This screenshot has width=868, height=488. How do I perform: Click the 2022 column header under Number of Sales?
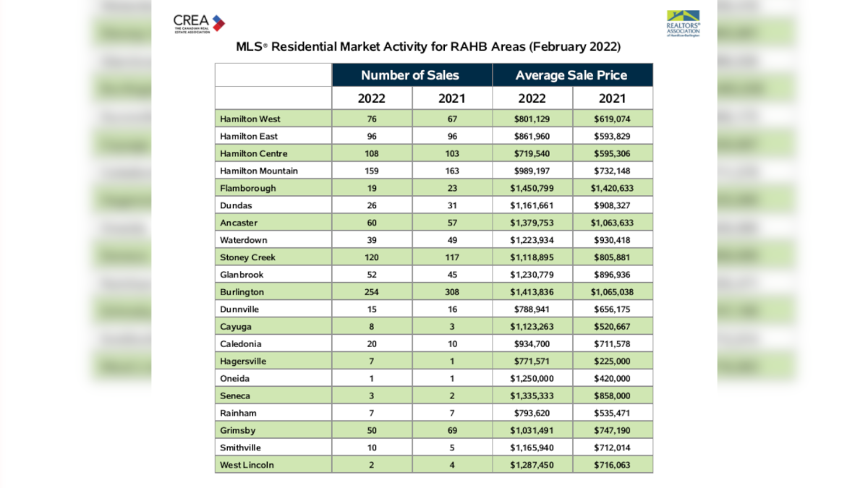[371, 98]
